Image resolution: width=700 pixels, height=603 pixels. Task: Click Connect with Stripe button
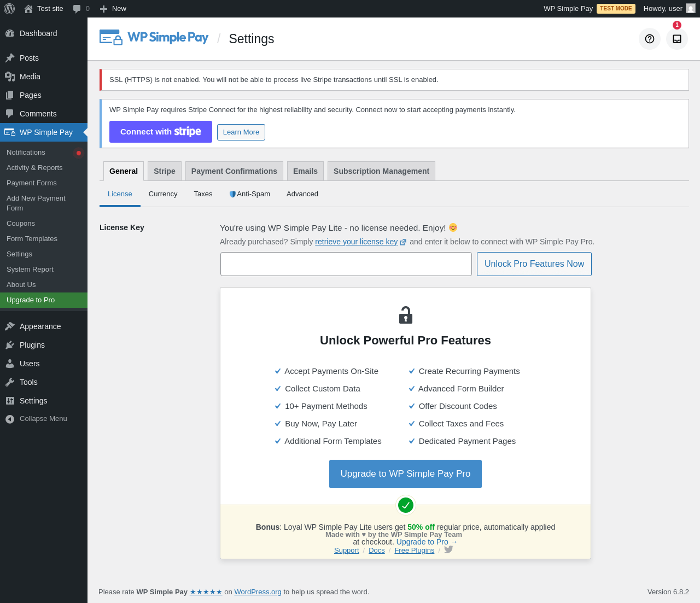161,132
